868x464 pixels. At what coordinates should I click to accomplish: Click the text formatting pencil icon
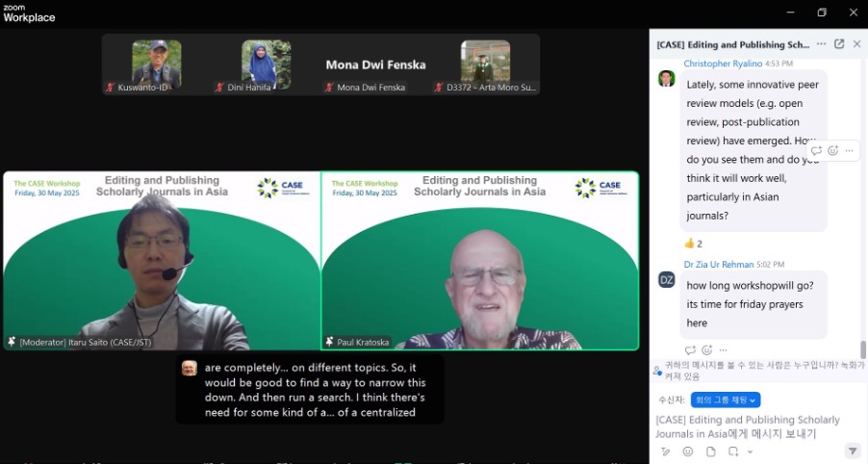pyautogui.click(x=665, y=451)
